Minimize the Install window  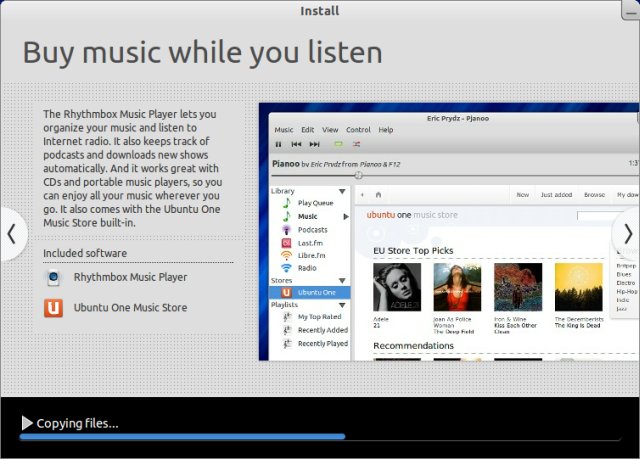[x=631, y=11]
